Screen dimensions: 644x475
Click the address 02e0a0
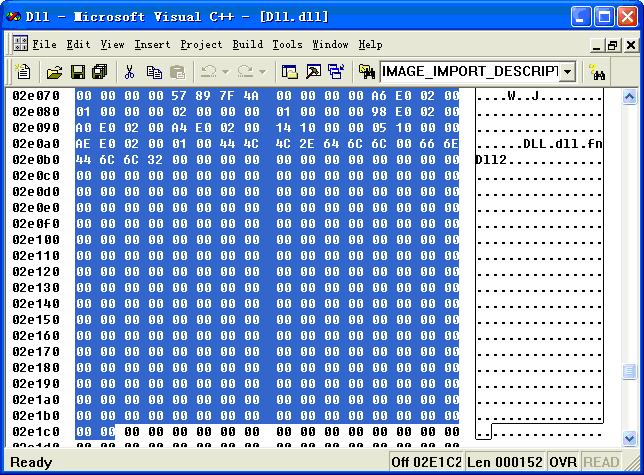pos(36,144)
